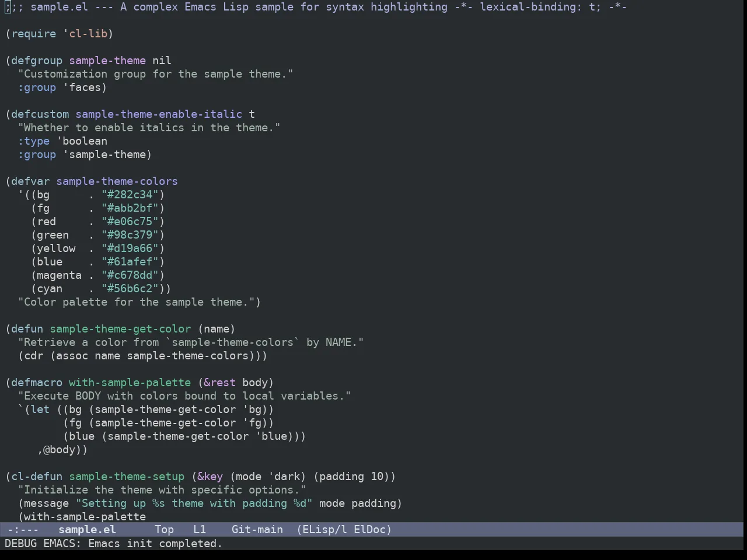Click sample-theme-enable-italic variable name
Viewport: 747px width, 560px height.
click(159, 114)
